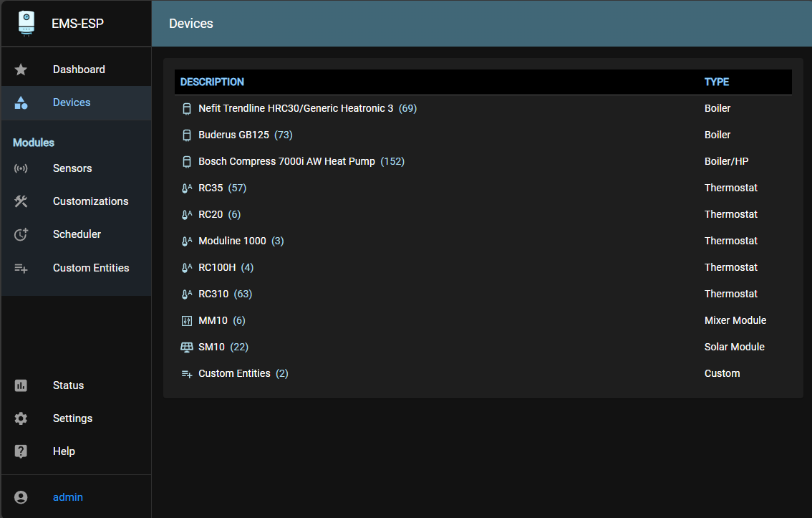The width and height of the screenshot is (812, 518).
Task: Navigate to the Help section
Action: [64, 451]
